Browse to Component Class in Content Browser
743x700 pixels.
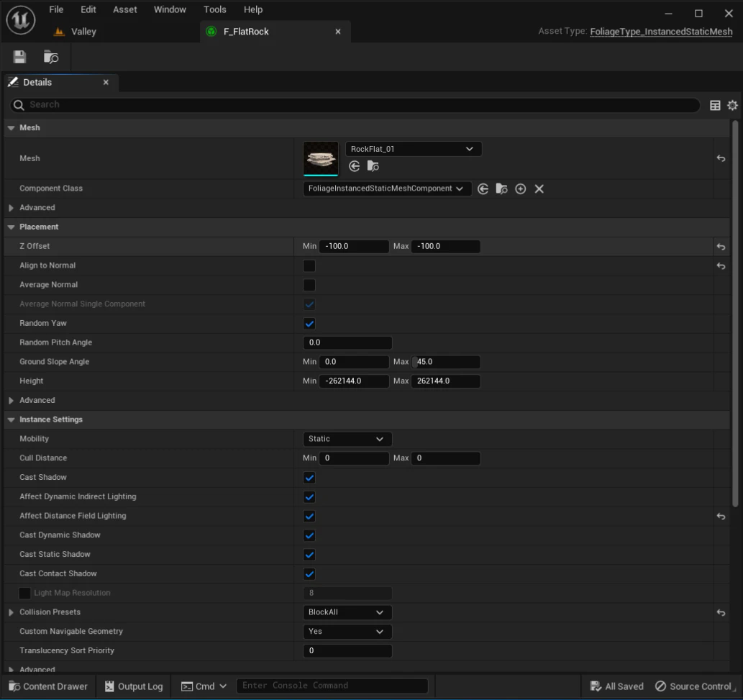(x=501, y=188)
